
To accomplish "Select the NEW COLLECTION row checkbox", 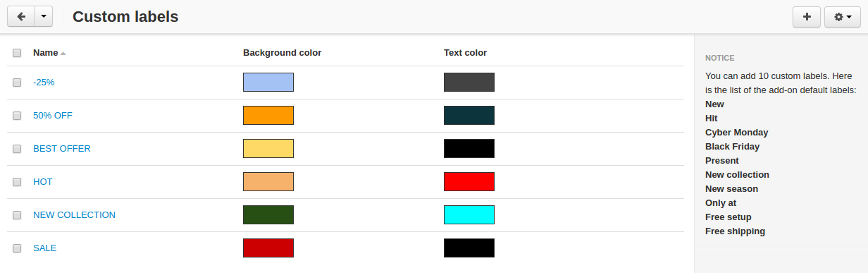I will point(17,215).
